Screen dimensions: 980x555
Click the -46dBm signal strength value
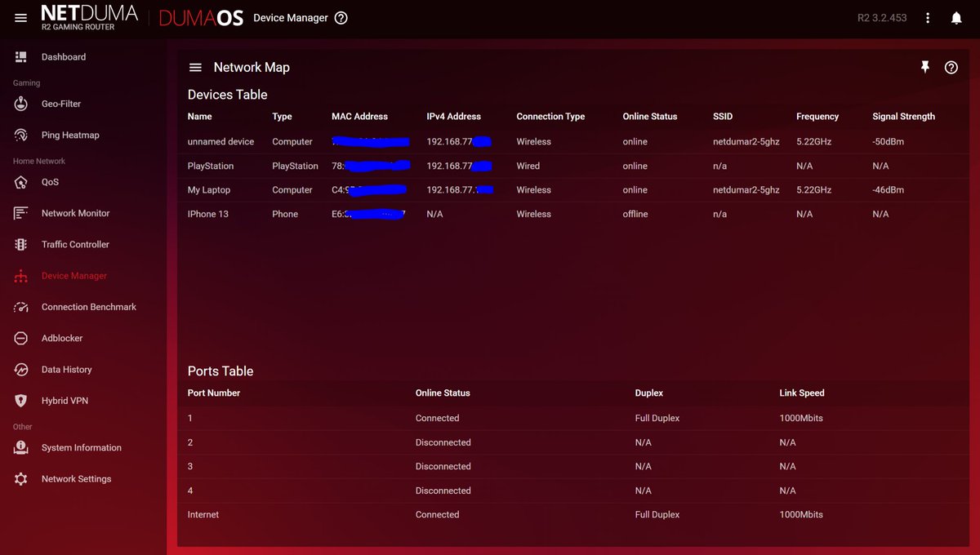(x=889, y=190)
